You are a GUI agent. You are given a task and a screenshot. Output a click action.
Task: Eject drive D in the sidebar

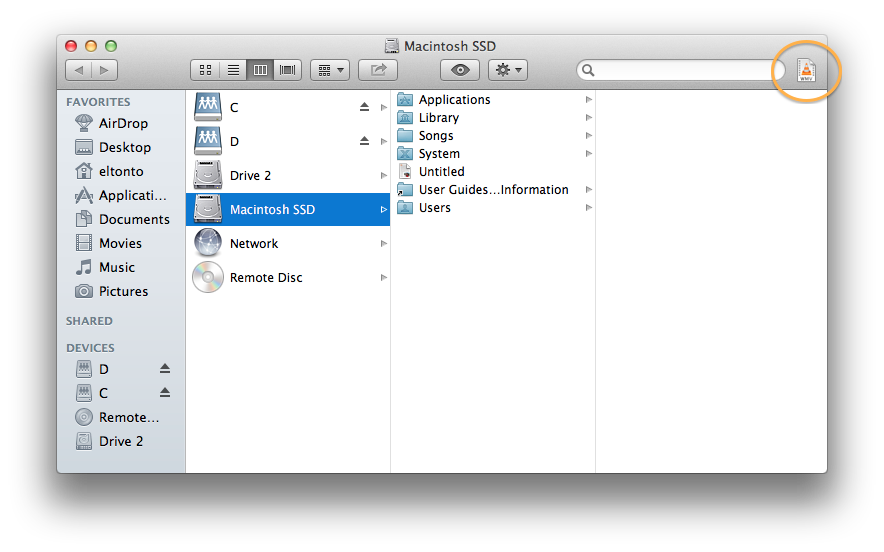pos(165,369)
